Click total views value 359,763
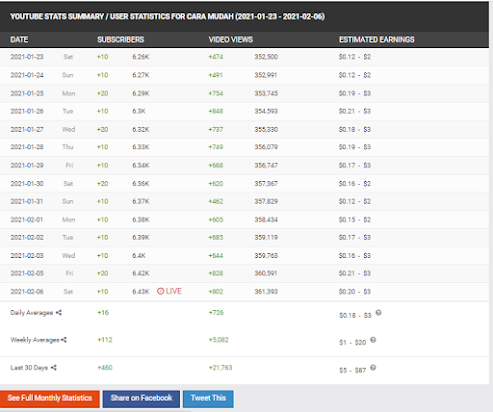 266,256
